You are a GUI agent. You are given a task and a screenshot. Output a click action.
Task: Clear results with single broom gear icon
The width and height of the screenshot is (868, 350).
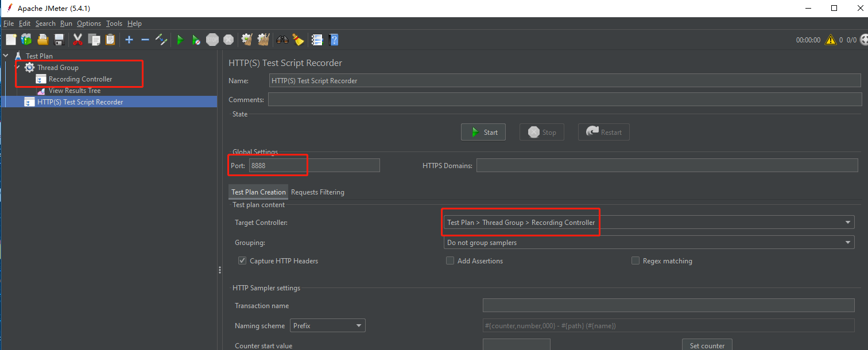tap(247, 40)
